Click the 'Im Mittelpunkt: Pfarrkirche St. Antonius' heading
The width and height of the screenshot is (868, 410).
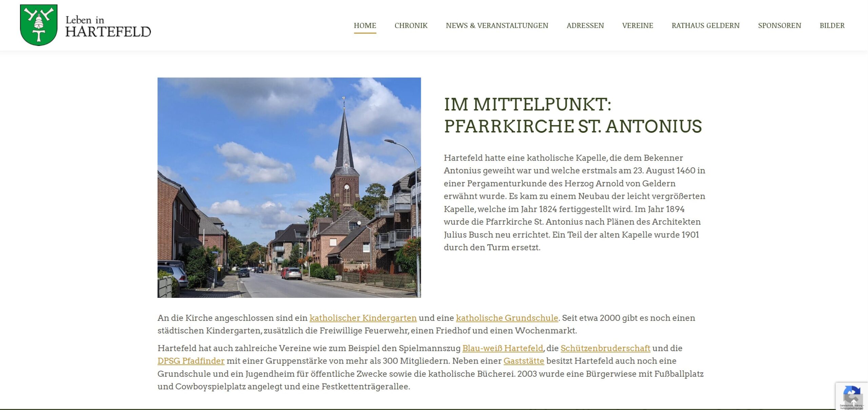[x=572, y=115]
